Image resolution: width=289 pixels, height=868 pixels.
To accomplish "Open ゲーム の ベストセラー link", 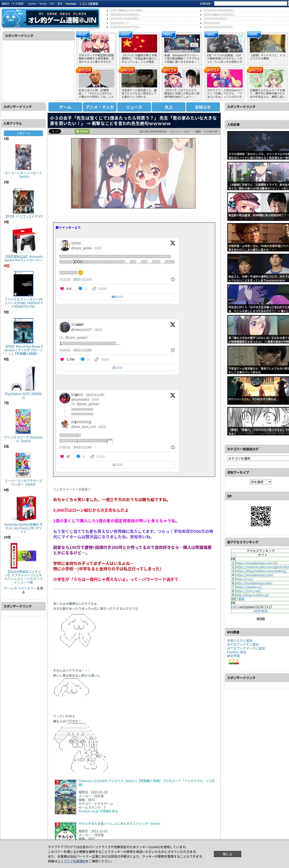I will point(20,588).
